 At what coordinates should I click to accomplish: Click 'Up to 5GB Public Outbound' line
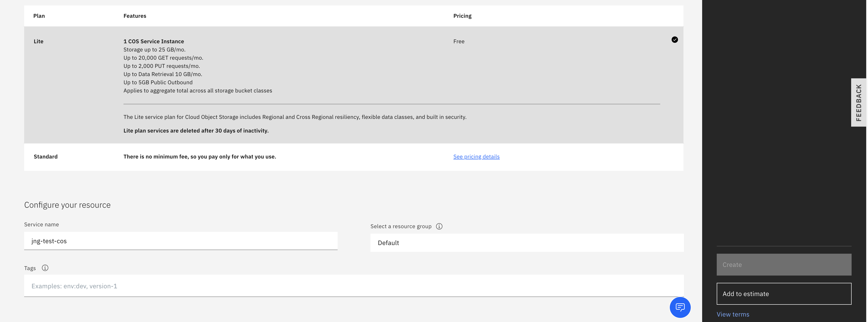point(158,82)
